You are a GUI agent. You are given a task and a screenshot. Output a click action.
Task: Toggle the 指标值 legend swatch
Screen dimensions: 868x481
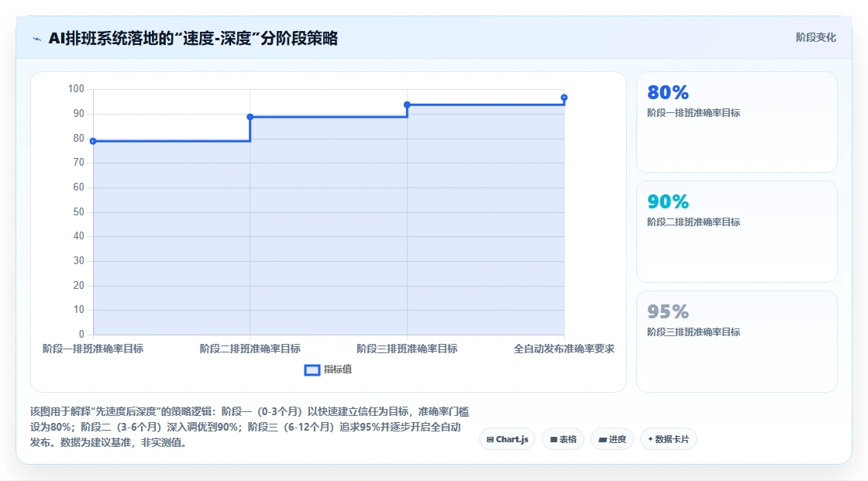(312, 369)
